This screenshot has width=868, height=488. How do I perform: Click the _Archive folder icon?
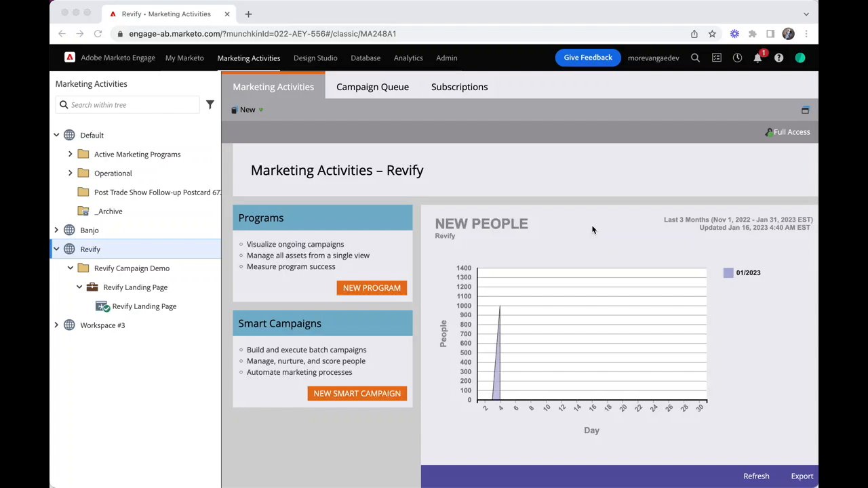(83, 211)
